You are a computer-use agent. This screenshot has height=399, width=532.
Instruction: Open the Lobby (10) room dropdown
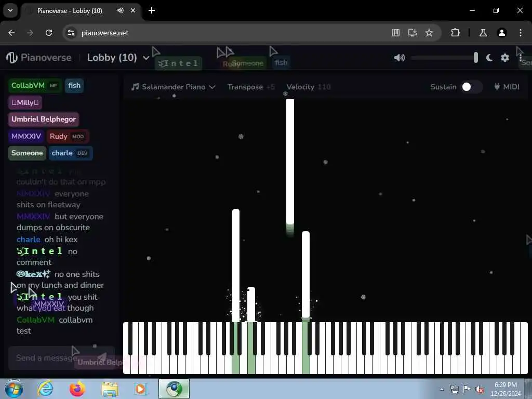(118, 58)
